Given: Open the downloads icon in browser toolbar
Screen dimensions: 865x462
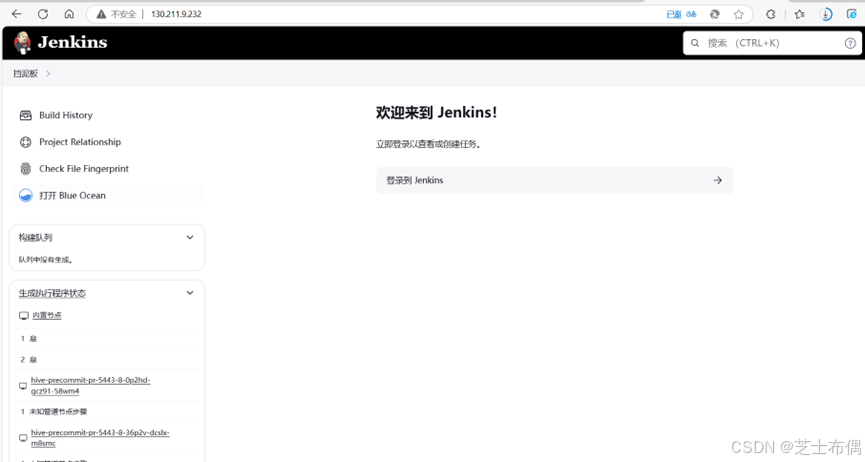Looking at the screenshot, I should click(826, 14).
